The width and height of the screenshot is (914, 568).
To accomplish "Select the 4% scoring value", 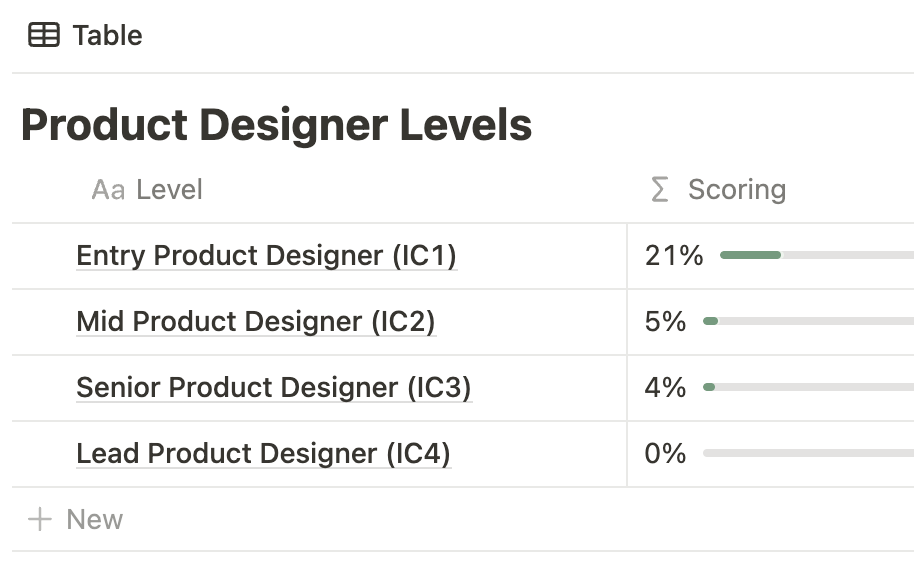I will [x=665, y=388].
